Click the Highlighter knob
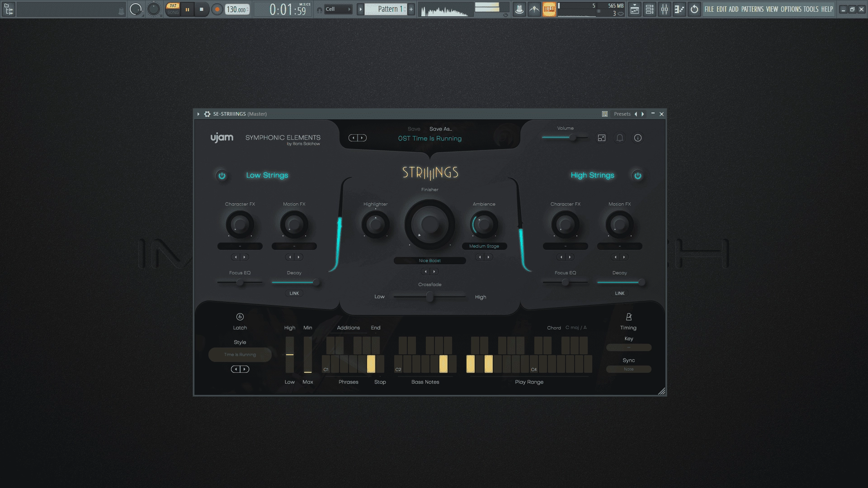The width and height of the screenshot is (868, 488). tap(376, 225)
